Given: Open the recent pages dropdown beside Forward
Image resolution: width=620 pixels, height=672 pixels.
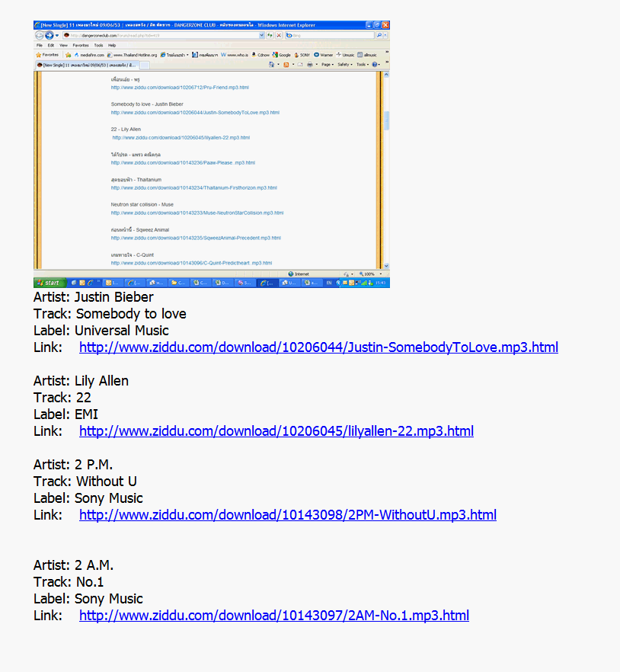Looking at the screenshot, I should point(57,36).
